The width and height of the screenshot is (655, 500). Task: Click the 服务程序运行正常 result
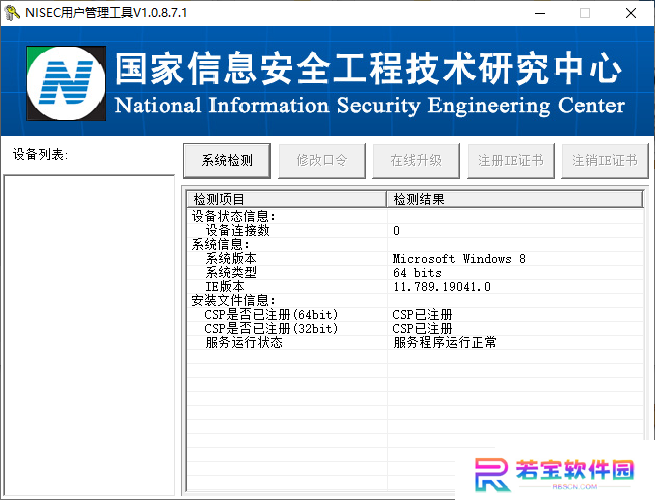(445, 343)
